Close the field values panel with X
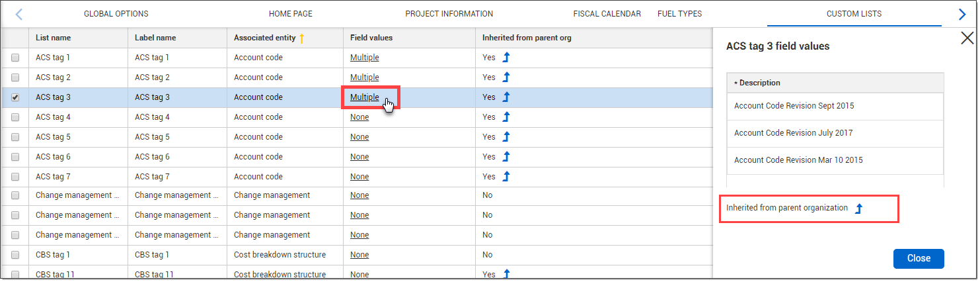 tap(967, 38)
